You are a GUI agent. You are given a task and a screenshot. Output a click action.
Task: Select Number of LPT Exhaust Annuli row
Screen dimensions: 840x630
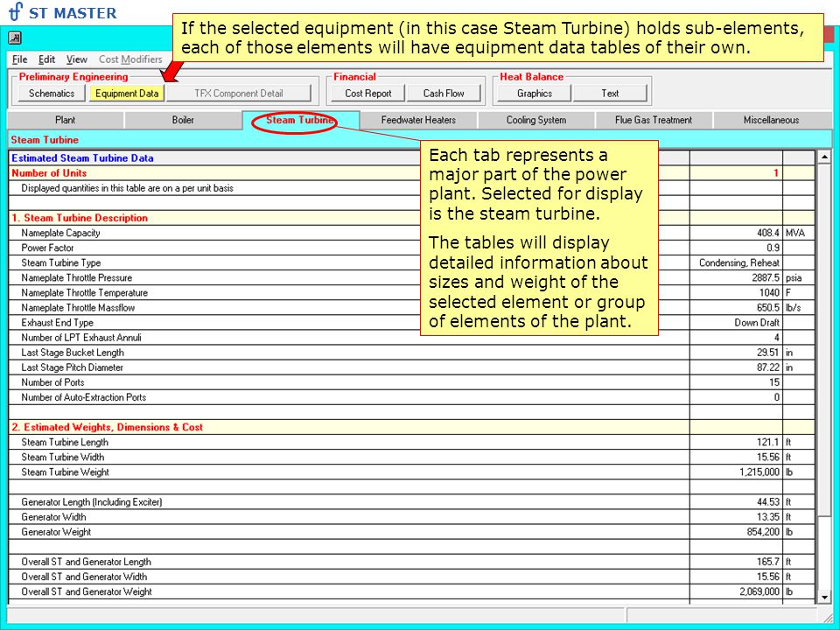411,338
